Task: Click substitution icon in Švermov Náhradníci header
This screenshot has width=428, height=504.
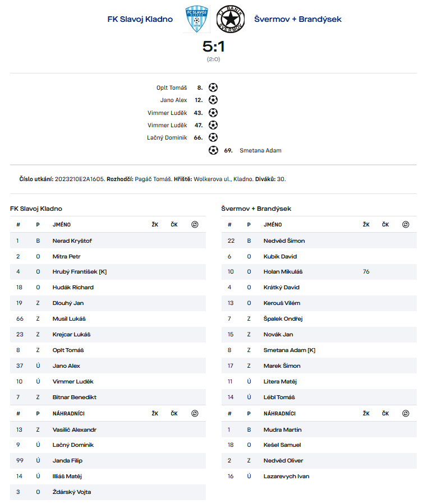Action: pyautogui.click(x=406, y=413)
